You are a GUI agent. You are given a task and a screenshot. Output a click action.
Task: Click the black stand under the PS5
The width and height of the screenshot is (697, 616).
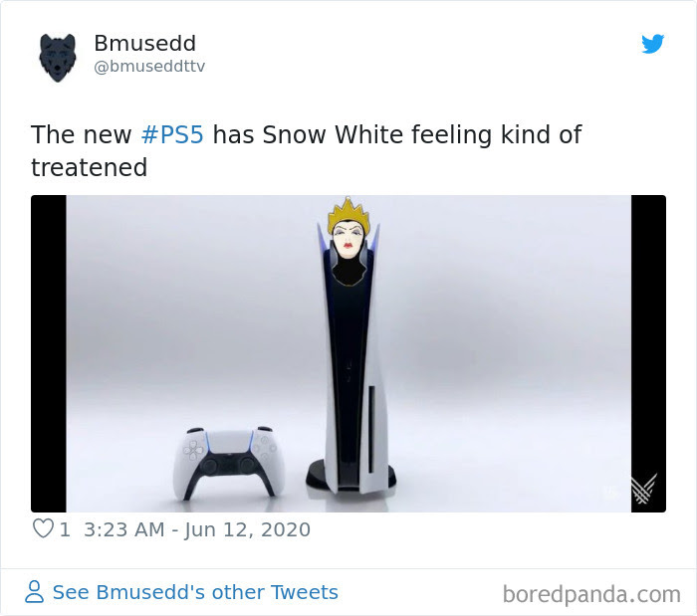pyautogui.click(x=350, y=476)
